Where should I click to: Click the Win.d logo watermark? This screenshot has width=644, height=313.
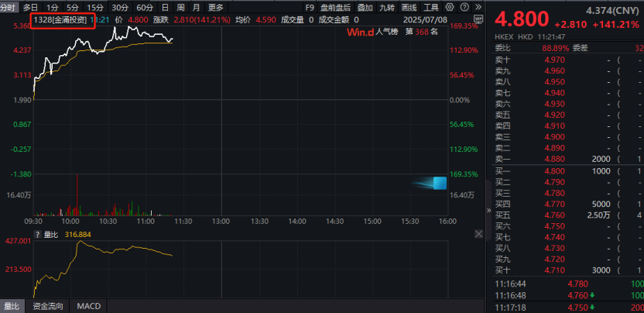pyautogui.click(x=360, y=33)
